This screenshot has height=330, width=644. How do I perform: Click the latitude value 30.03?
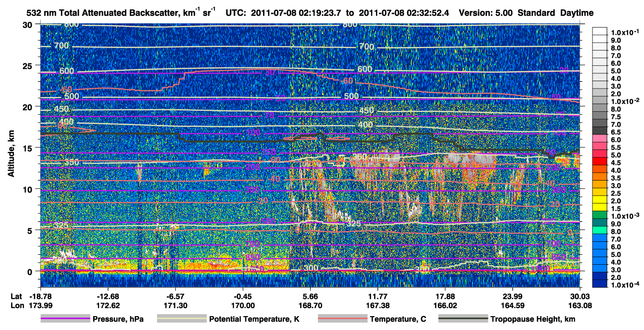pos(580,296)
